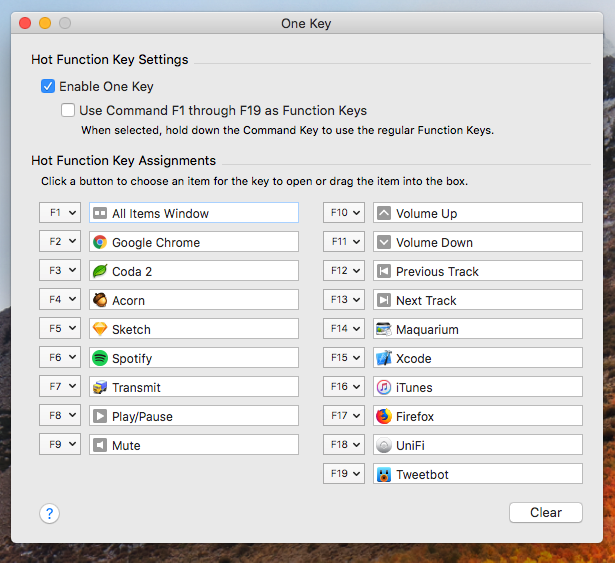Disable the Enable One Key checkbox

48,87
